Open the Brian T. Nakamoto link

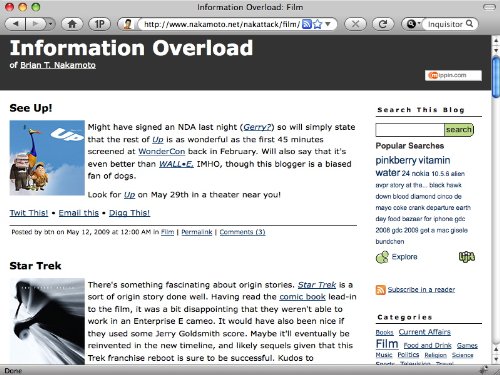pyautogui.click(x=58, y=65)
